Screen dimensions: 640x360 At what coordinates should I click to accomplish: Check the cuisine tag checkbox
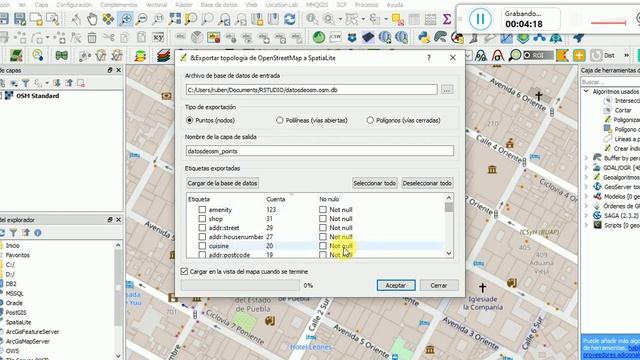coord(202,246)
